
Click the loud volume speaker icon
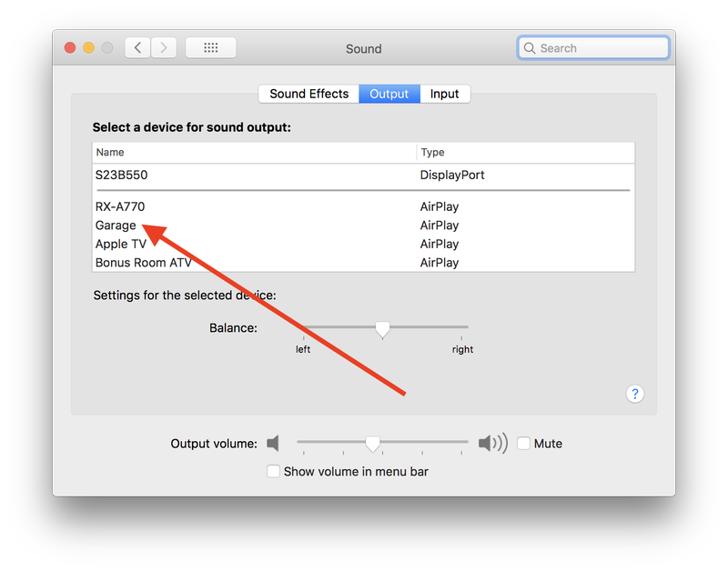493,444
